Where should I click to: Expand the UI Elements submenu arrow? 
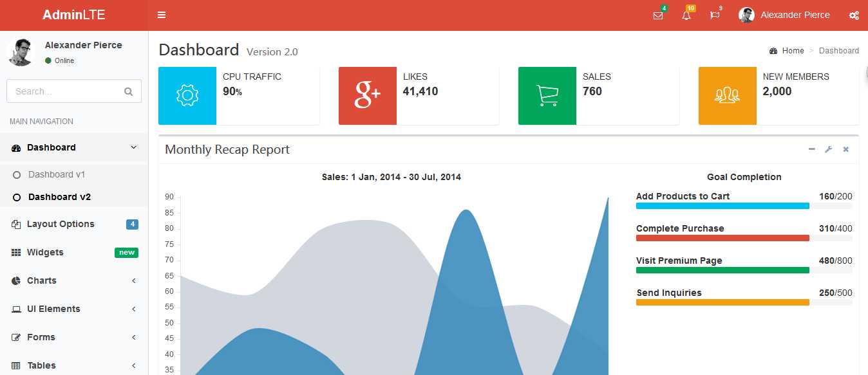[134, 309]
